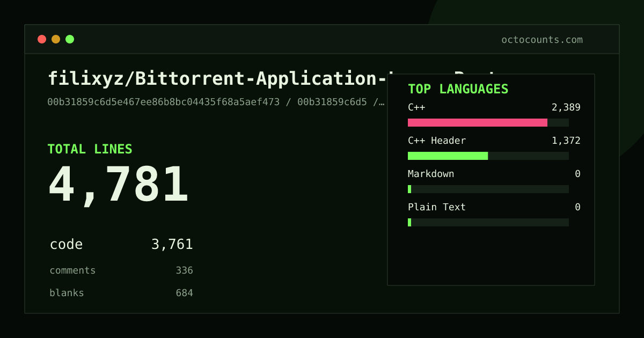
Task: Click the total lines number 4,781
Action: pos(119,185)
